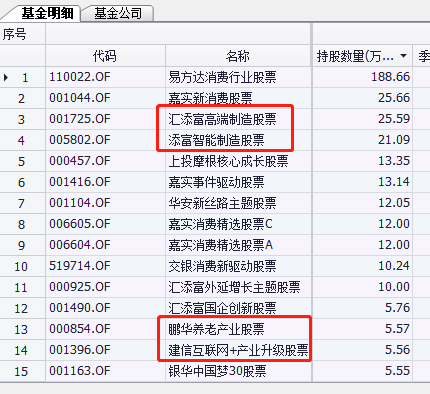The height and width of the screenshot is (394, 430).
Task: Select fund code 000925.OF
Action: point(80,287)
